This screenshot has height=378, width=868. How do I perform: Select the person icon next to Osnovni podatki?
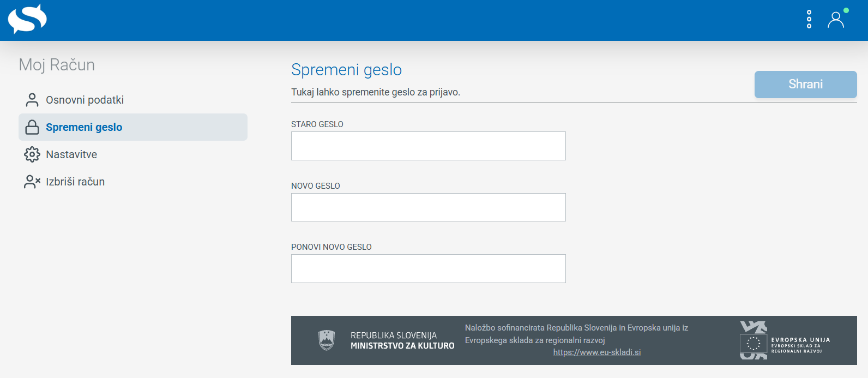click(x=32, y=100)
